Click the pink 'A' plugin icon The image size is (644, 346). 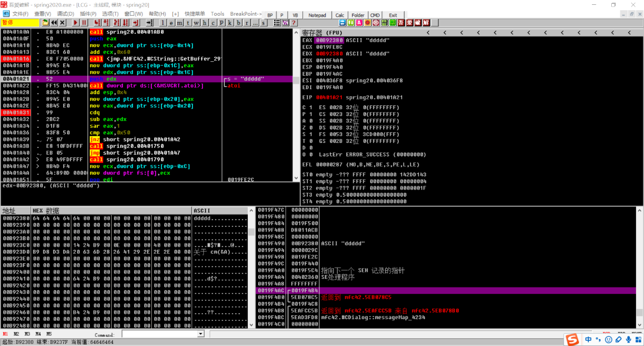pos(358,23)
